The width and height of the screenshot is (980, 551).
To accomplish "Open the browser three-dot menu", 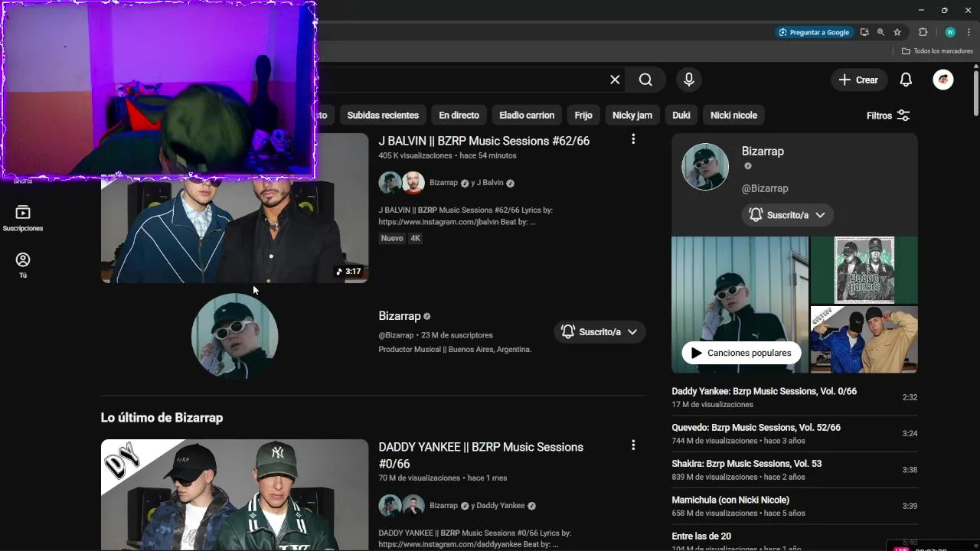I will pyautogui.click(x=969, y=32).
